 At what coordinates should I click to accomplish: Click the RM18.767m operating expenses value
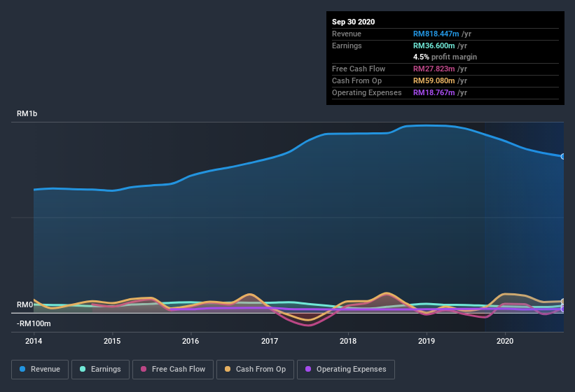pos(434,92)
